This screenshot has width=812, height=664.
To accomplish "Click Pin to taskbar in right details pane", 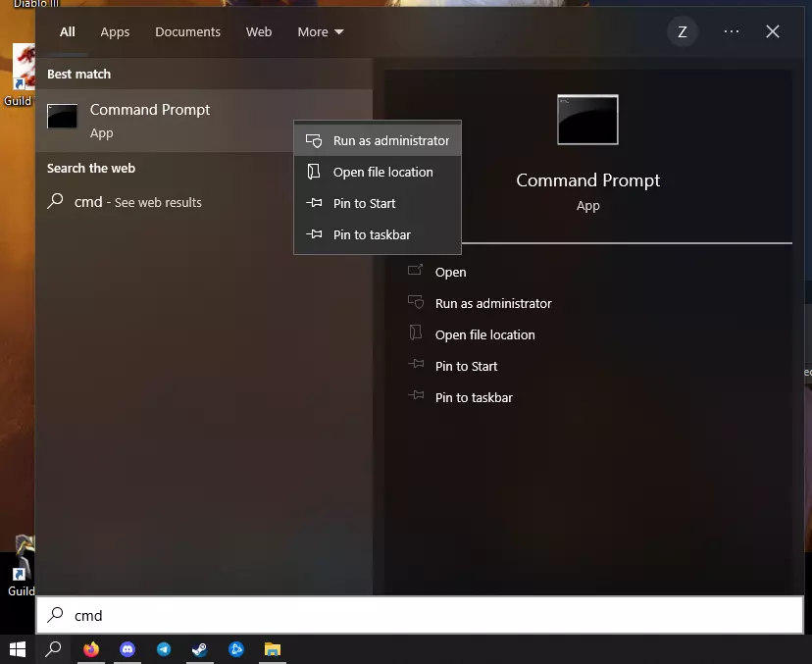I will point(474,397).
